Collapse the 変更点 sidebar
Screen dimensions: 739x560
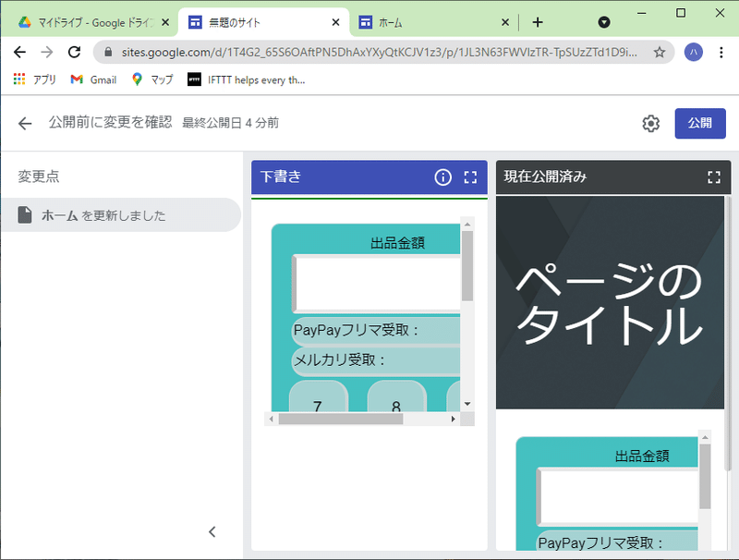[212, 531]
